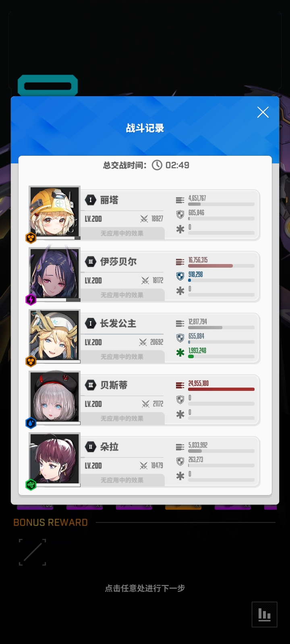Click the electric element badge on 伊莎贝尔
This screenshot has height=644, width=290.
31,299
